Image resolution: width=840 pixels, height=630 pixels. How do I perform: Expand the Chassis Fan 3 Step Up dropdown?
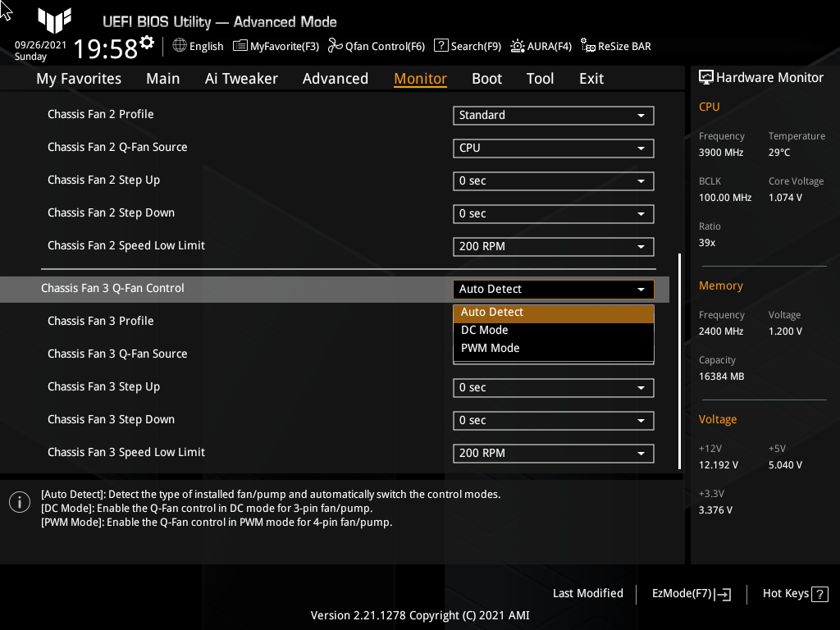click(x=553, y=387)
